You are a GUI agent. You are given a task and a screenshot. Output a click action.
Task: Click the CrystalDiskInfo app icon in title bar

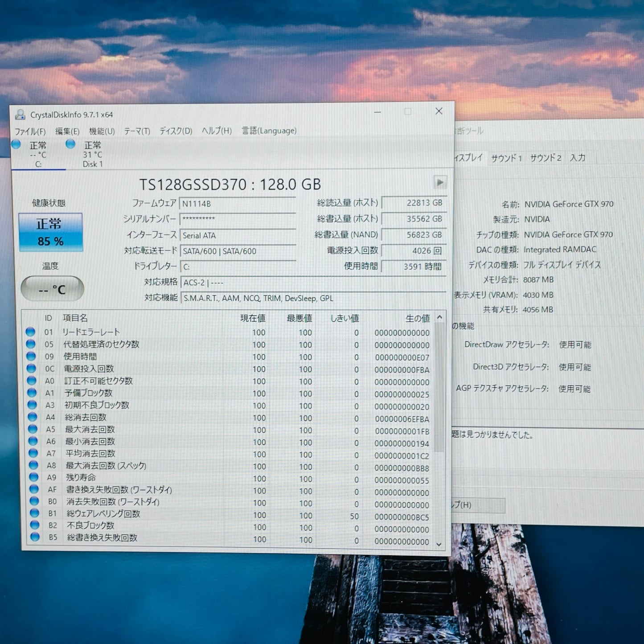pyautogui.click(x=20, y=115)
